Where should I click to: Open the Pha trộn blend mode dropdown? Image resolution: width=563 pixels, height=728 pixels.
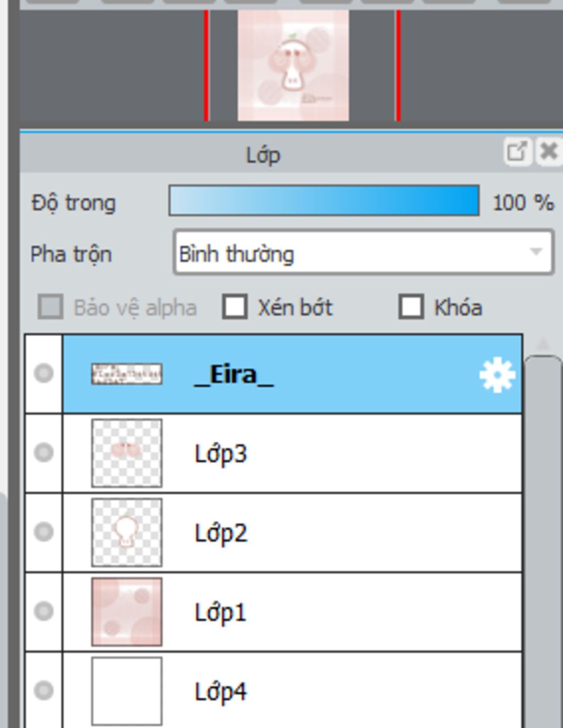click(363, 253)
